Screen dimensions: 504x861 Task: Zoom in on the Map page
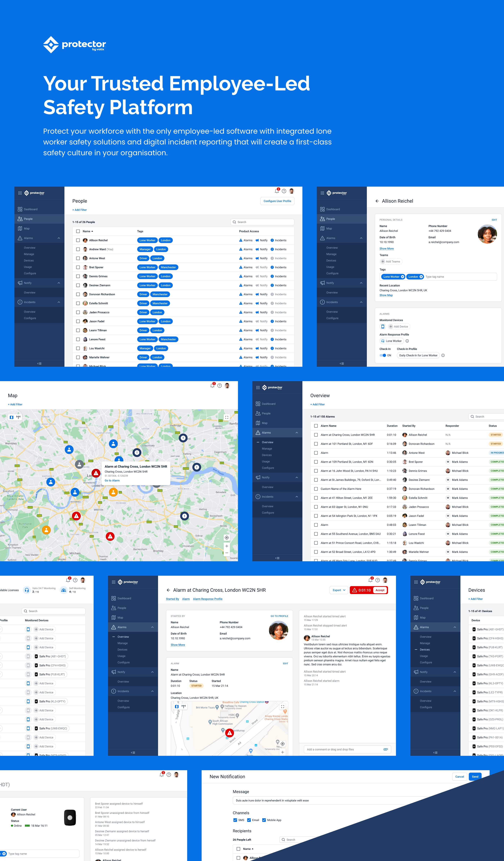coord(227,546)
